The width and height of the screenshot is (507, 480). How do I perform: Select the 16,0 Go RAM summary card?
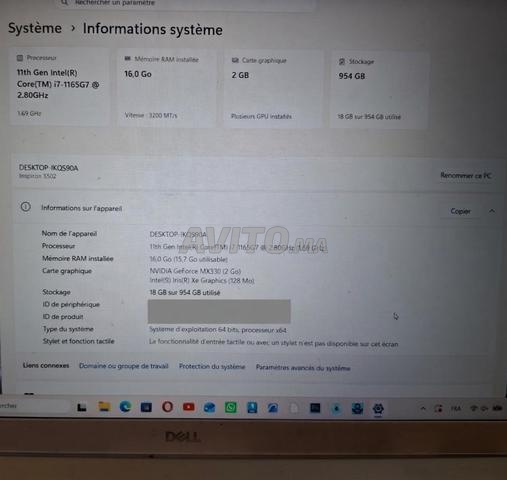167,88
